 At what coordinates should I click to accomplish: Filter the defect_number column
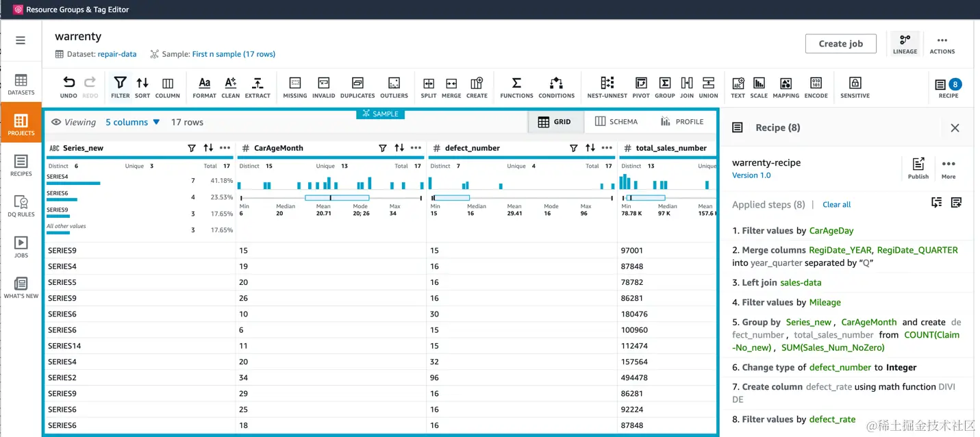click(x=574, y=148)
